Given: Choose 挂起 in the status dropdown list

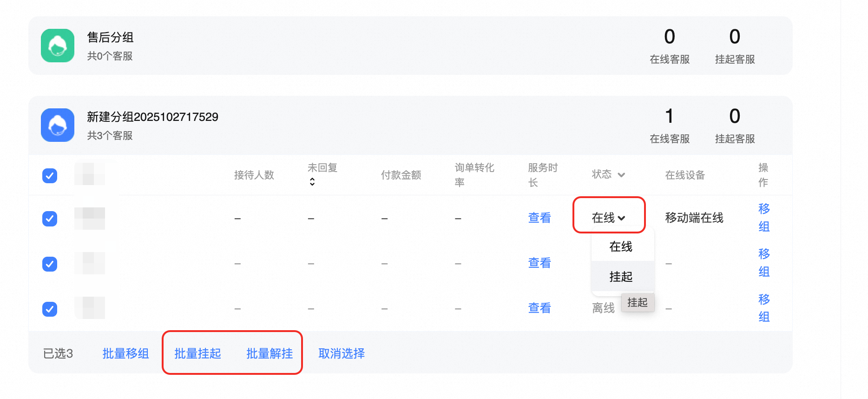Looking at the screenshot, I should (623, 277).
